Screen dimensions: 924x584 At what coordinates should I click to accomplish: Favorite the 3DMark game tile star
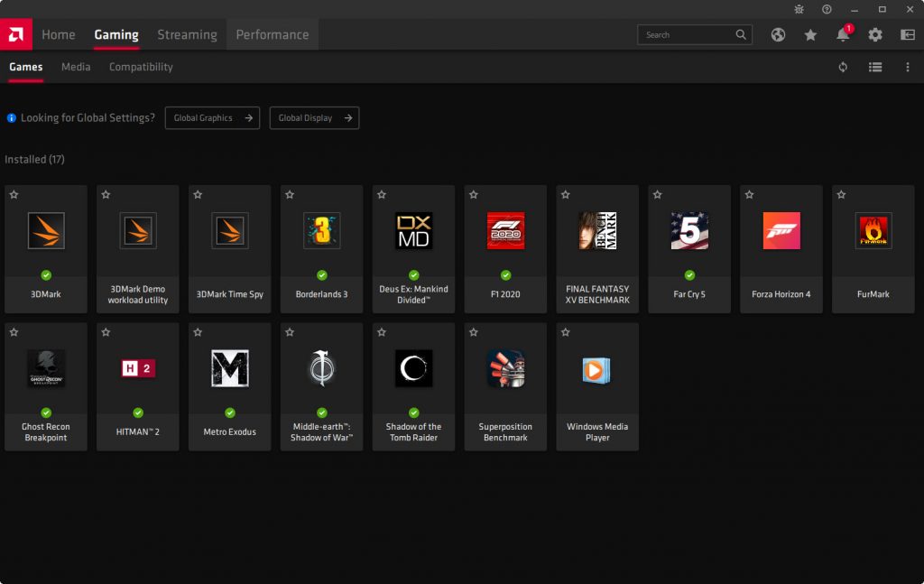[14, 195]
